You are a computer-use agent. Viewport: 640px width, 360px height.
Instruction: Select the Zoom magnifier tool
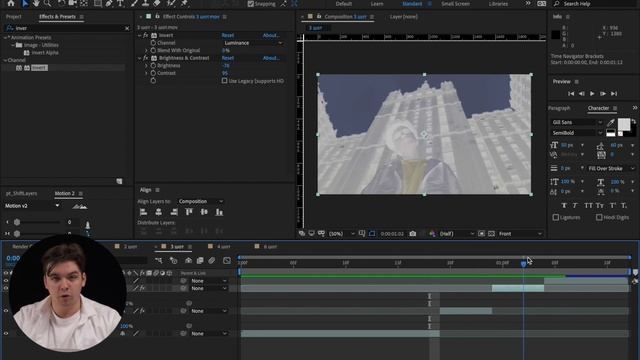click(x=47, y=3)
